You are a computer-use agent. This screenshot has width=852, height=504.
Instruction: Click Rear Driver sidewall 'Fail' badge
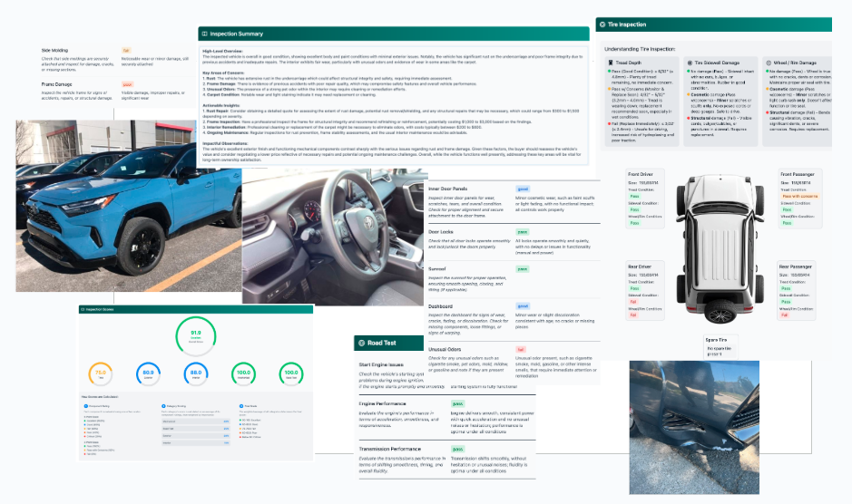pyautogui.click(x=633, y=302)
